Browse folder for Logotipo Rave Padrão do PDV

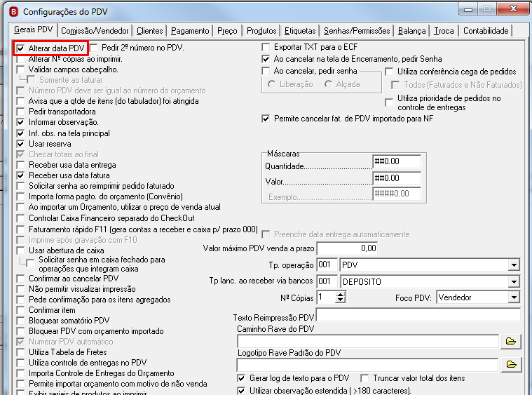pyautogui.click(x=511, y=364)
